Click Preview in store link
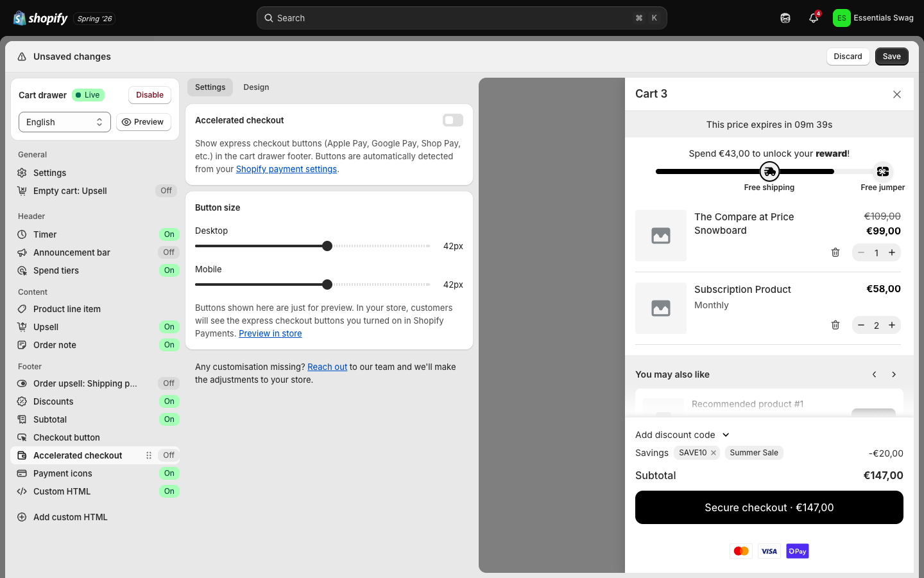924x578 pixels. 270,333
